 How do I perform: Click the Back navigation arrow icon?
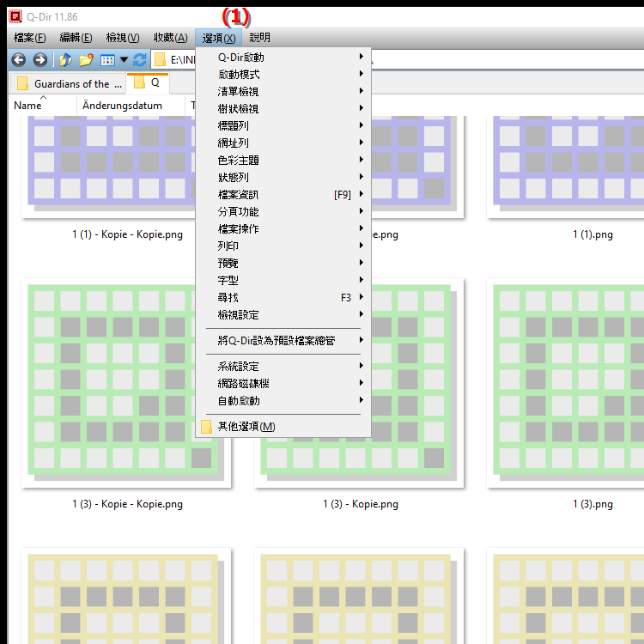click(19, 60)
